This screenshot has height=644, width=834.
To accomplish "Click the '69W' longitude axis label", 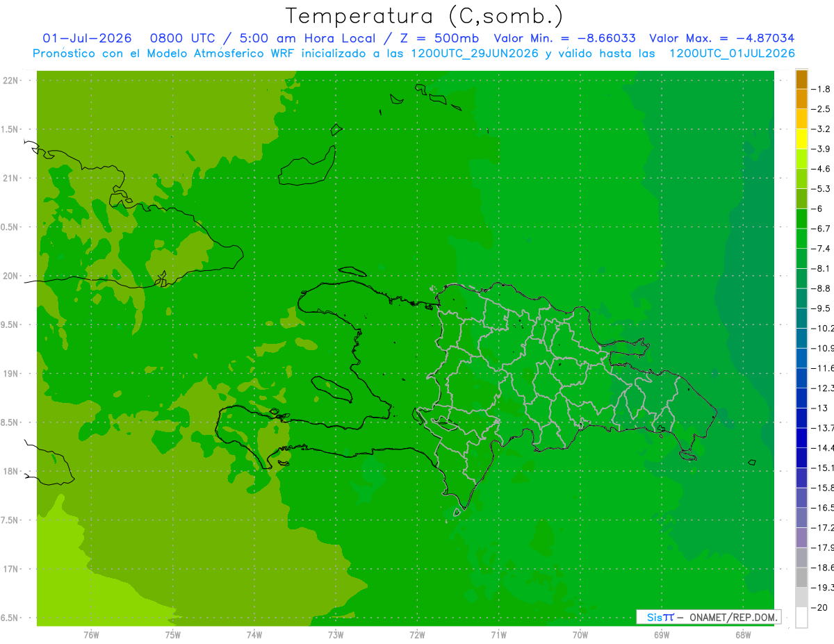I will pyautogui.click(x=662, y=635).
